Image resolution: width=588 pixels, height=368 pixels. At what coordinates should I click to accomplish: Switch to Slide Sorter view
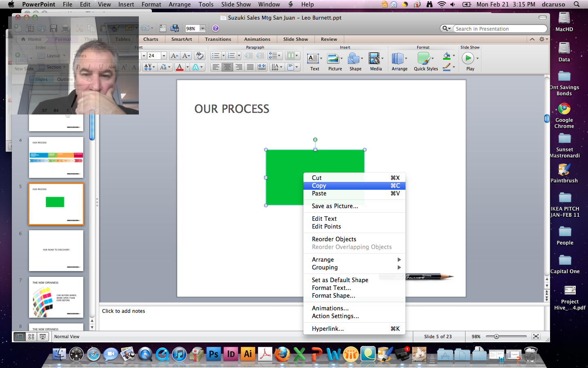(x=31, y=337)
